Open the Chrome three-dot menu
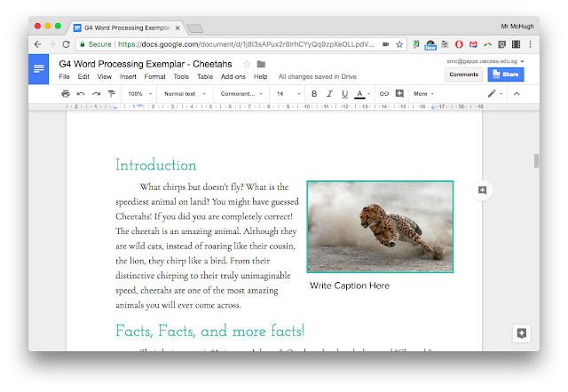The width and height of the screenshot is (568, 392). point(530,44)
